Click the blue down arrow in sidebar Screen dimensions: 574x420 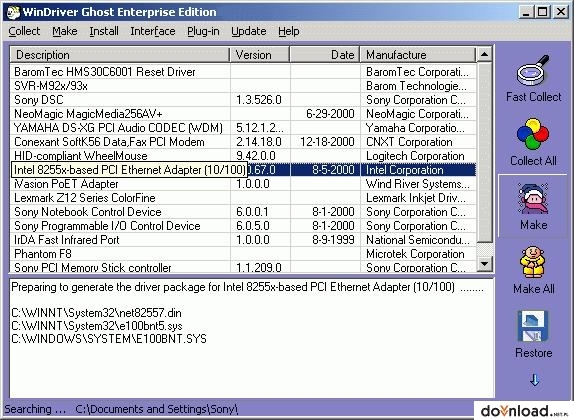[x=534, y=380]
